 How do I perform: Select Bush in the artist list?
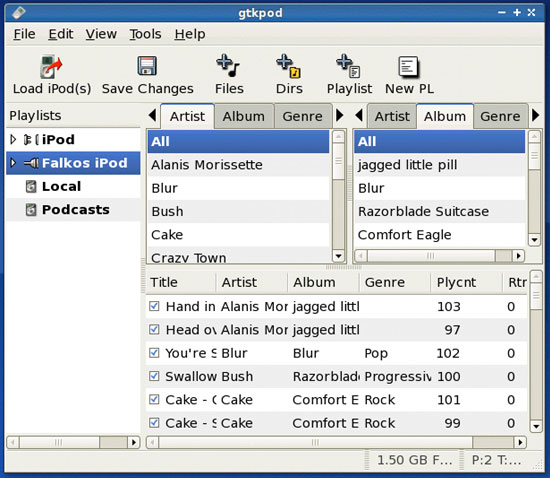pos(238,211)
